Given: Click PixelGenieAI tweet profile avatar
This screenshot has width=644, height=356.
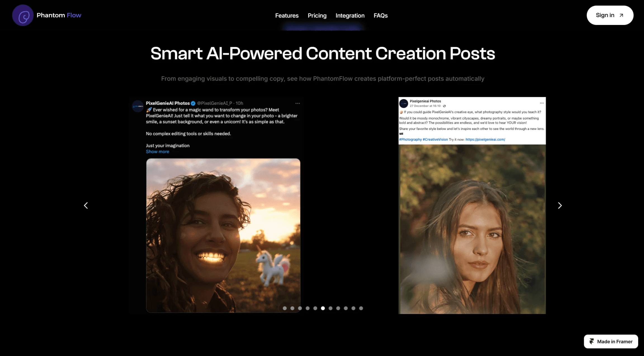Looking at the screenshot, I should point(138,106).
